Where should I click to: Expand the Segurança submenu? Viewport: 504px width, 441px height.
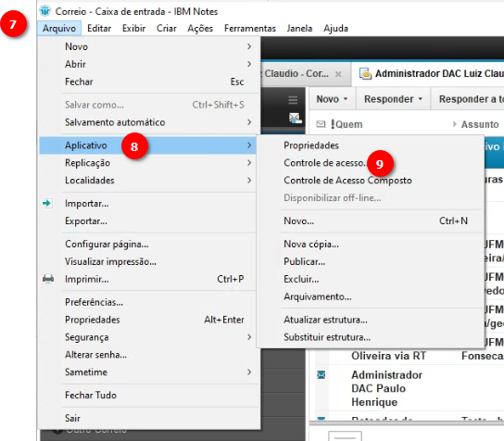pos(148,337)
